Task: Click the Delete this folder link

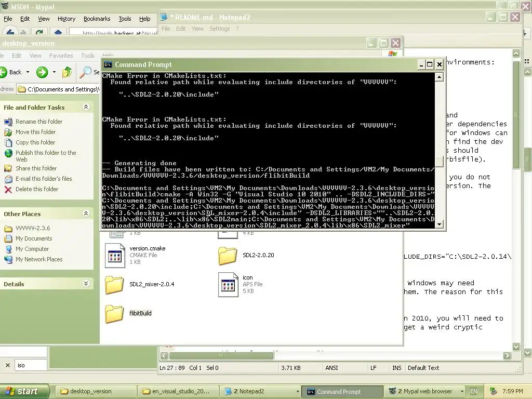Action: tap(37, 189)
